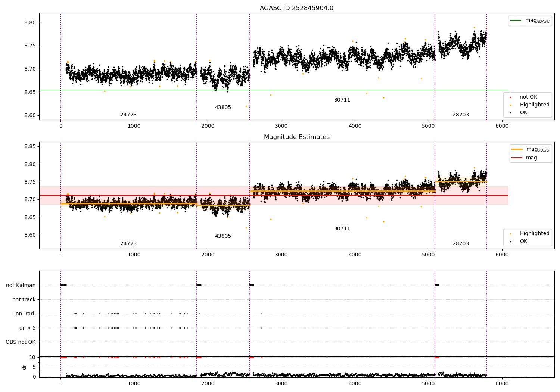The height and width of the screenshot is (392, 560).
Task: Click the 'not track' axis label
Action: pyautogui.click(x=24, y=300)
